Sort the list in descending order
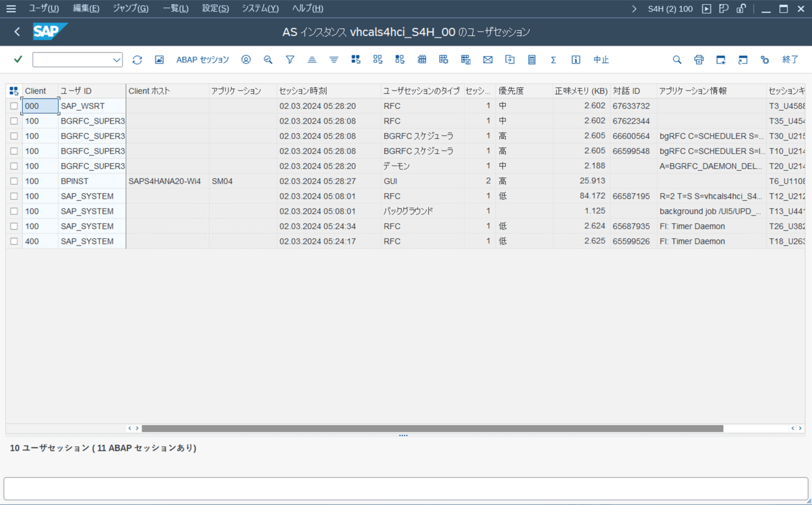Viewport: 812px width, 505px height. [334, 59]
